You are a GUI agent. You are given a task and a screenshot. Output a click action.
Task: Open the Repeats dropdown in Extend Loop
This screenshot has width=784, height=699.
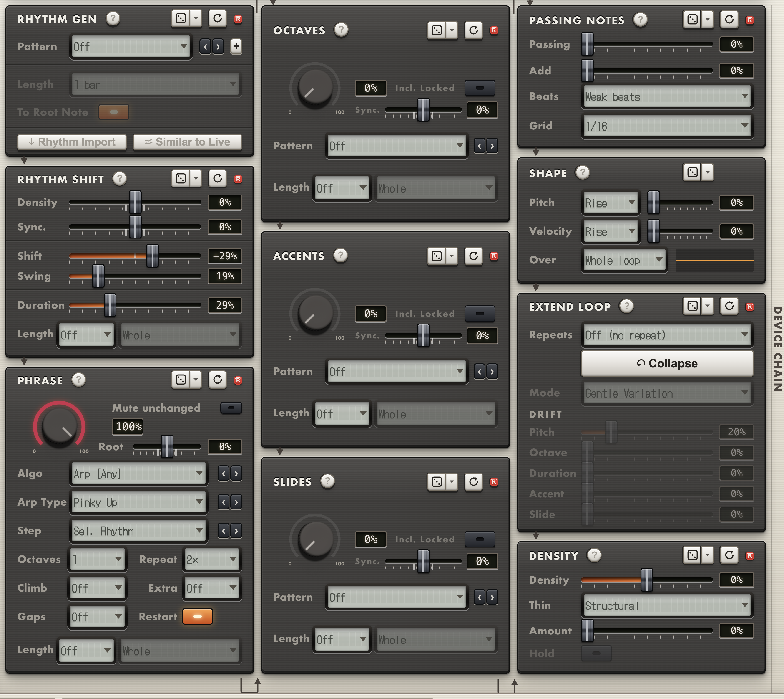(667, 335)
